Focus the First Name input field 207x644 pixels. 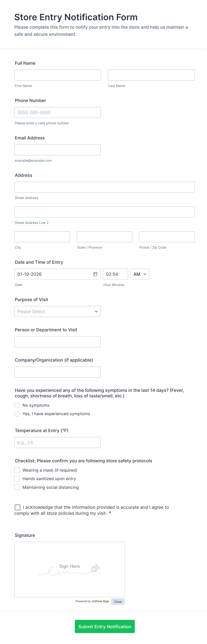tap(58, 75)
